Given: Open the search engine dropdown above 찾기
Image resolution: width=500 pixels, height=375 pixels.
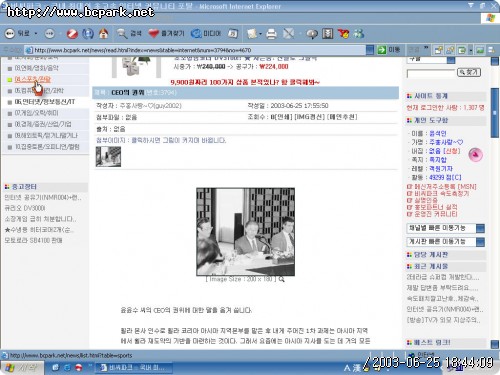Looking at the screenshot, I should click(x=451, y=60).
